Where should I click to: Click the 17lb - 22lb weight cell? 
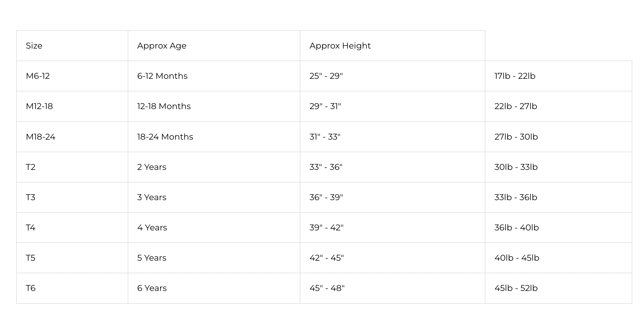(x=515, y=76)
